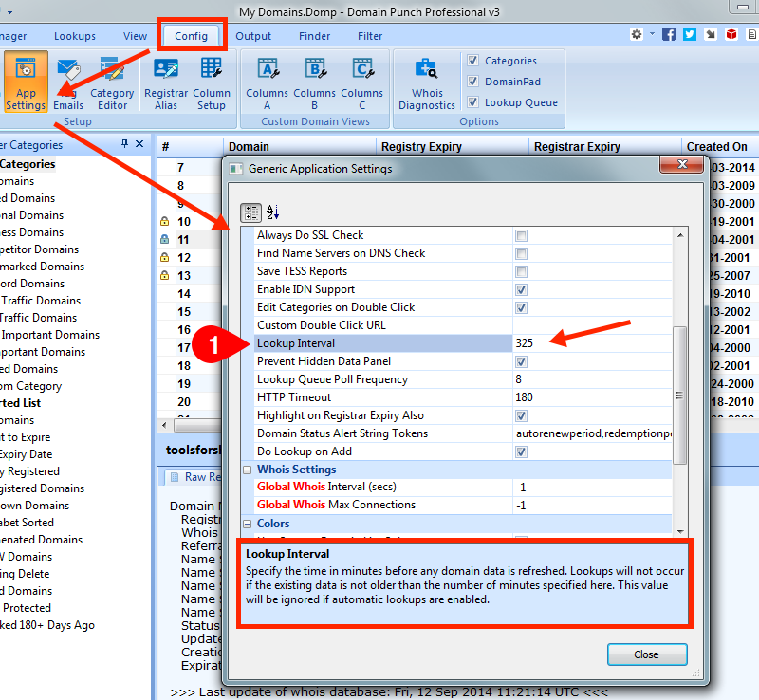Image resolution: width=759 pixels, height=700 pixels.
Task: Edit Global Whois Interval (secs) value
Action: [592, 487]
